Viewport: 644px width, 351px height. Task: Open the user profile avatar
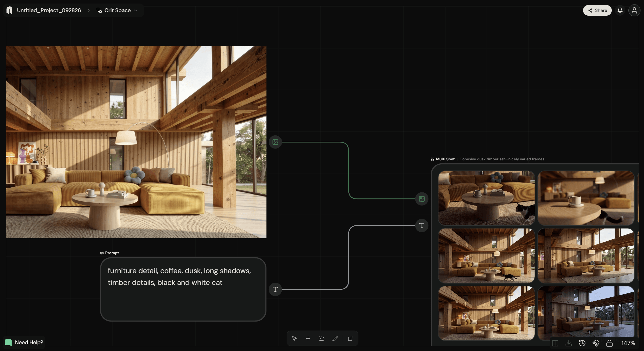coord(634,10)
